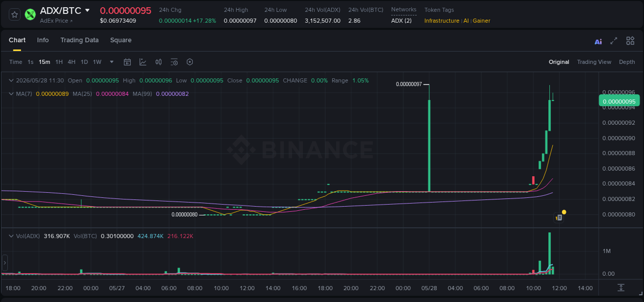Click the Token Tags label
Viewport: 644px width, 302px height.
[x=439, y=10]
